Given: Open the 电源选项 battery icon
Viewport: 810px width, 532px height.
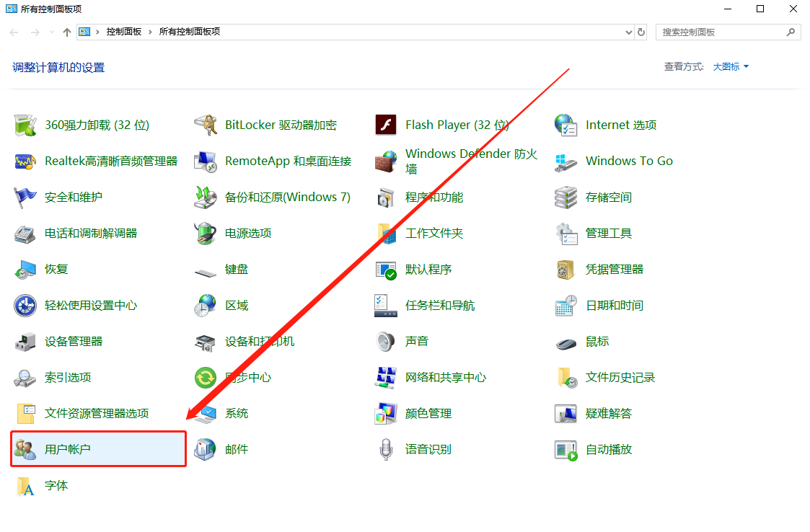Looking at the screenshot, I should tap(205, 234).
